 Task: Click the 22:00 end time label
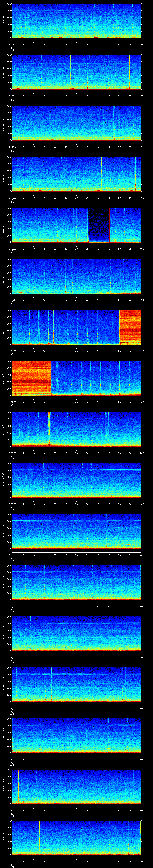point(141,402)
